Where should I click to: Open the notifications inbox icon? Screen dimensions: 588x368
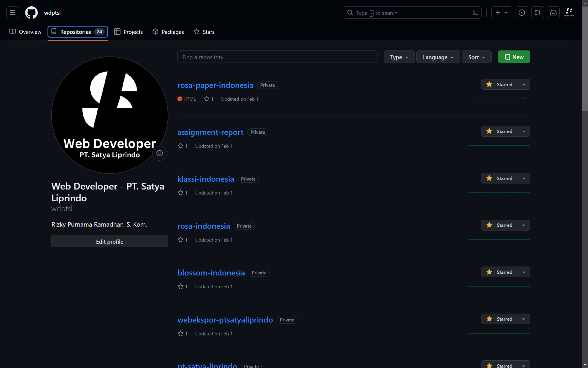(x=553, y=13)
